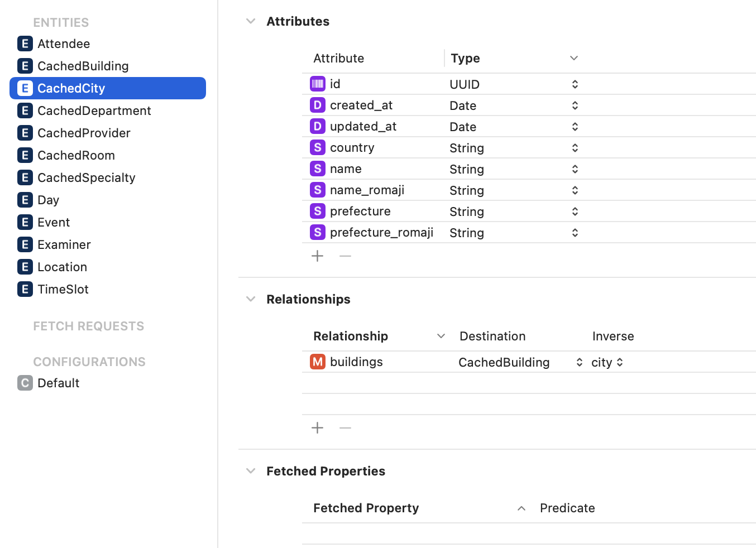This screenshot has height=548, width=756.
Task: Collapse the Fetched Properties section
Action: (x=251, y=472)
